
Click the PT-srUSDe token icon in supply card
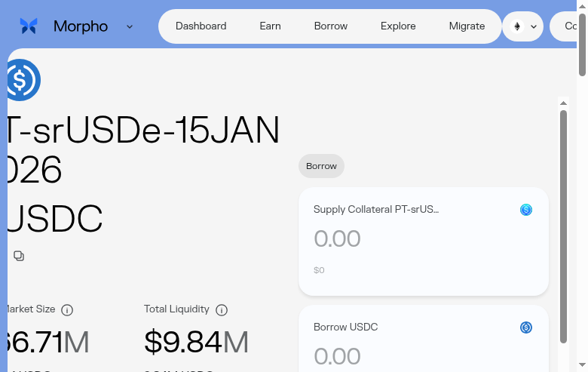[526, 210]
